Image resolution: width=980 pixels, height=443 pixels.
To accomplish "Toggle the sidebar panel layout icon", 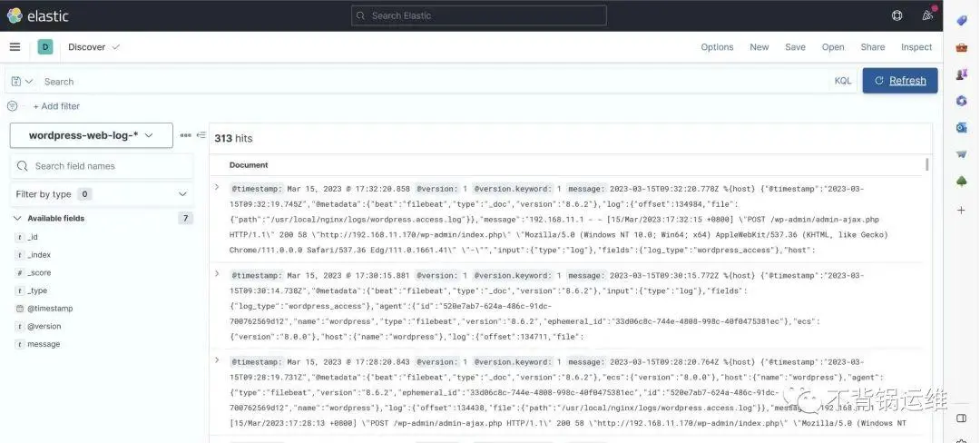I will pyautogui.click(x=962, y=418).
